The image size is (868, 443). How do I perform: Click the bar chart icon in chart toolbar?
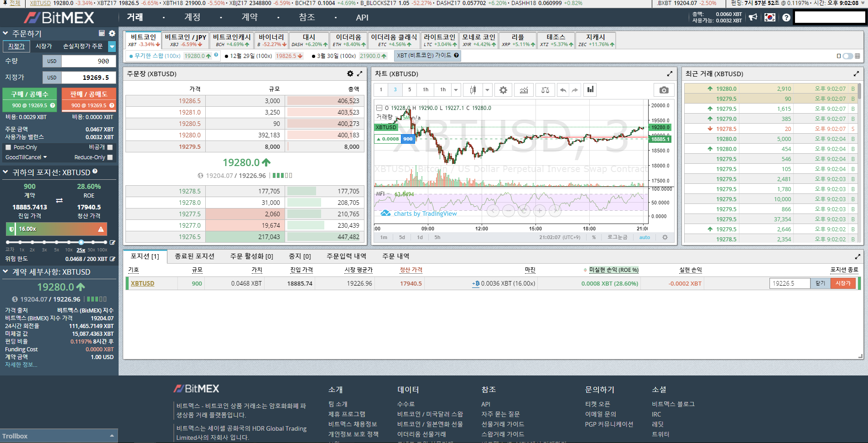tap(590, 89)
